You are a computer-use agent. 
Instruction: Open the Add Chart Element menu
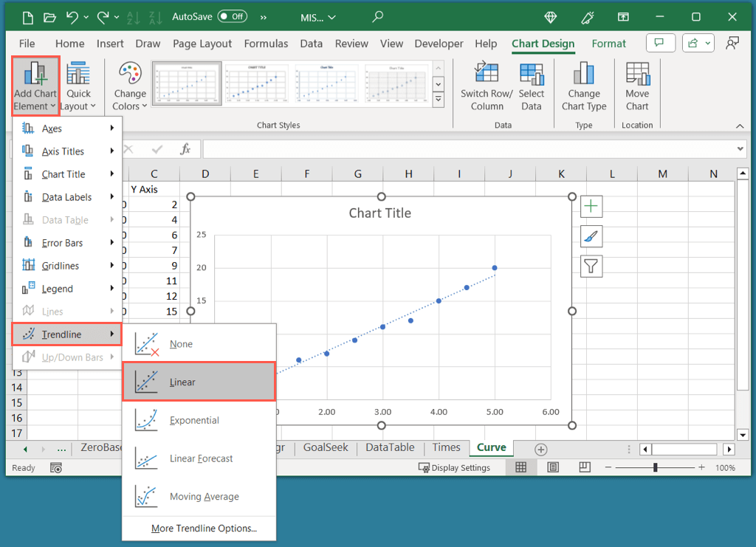coord(35,86)
